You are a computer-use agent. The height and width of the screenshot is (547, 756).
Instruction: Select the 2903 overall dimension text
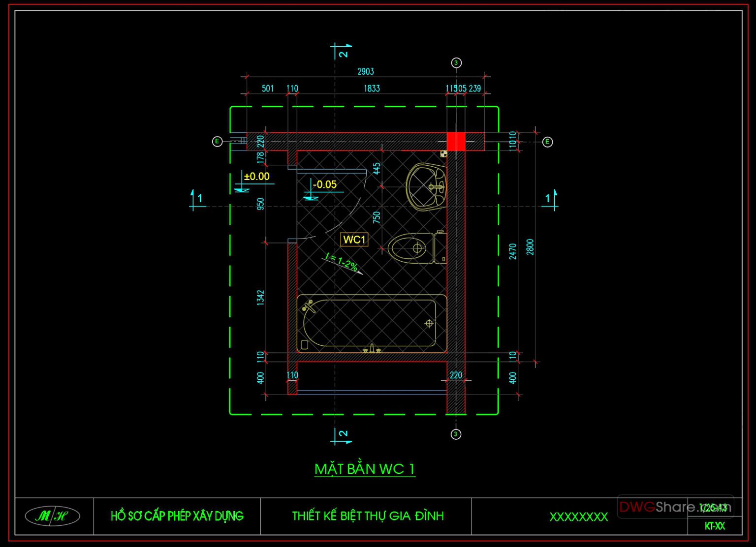(367, 71)
